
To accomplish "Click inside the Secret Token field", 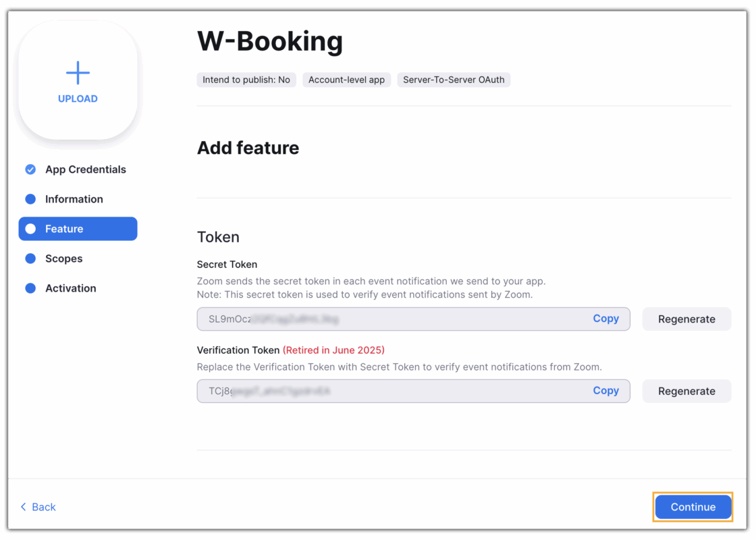I will coord(391,319).
